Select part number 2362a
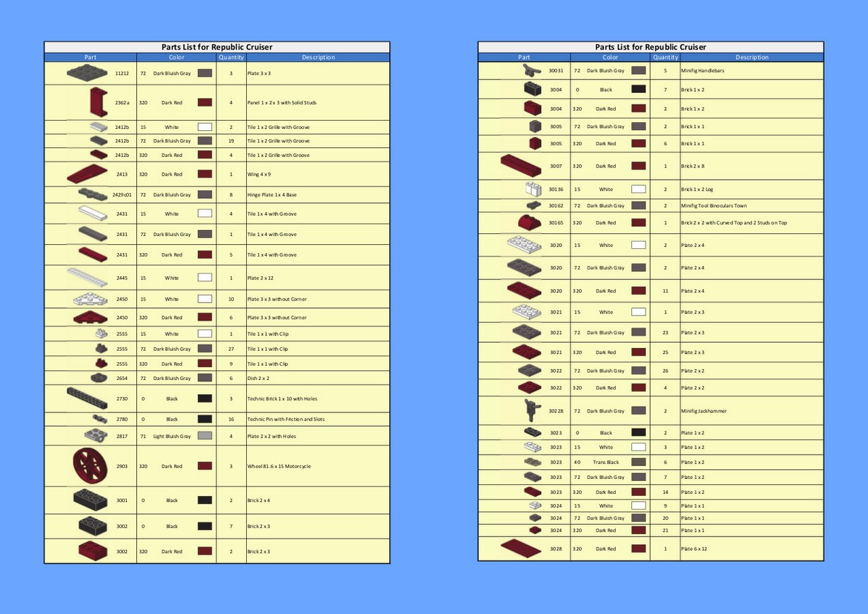The width and height of the screenshot is (868, 614). pyautogui.click(x=122, y=102)
